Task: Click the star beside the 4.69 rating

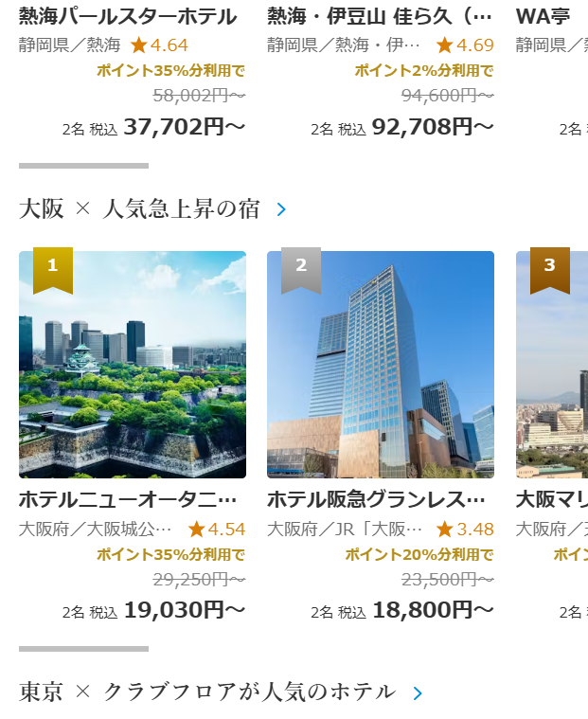Action: [445, 45]
